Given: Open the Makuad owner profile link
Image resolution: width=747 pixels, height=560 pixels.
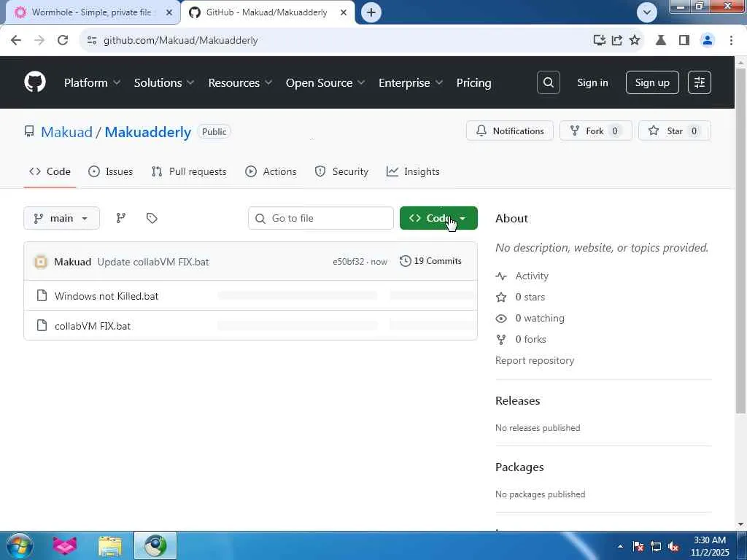Looking at the screenshot, I should point(66,132).
